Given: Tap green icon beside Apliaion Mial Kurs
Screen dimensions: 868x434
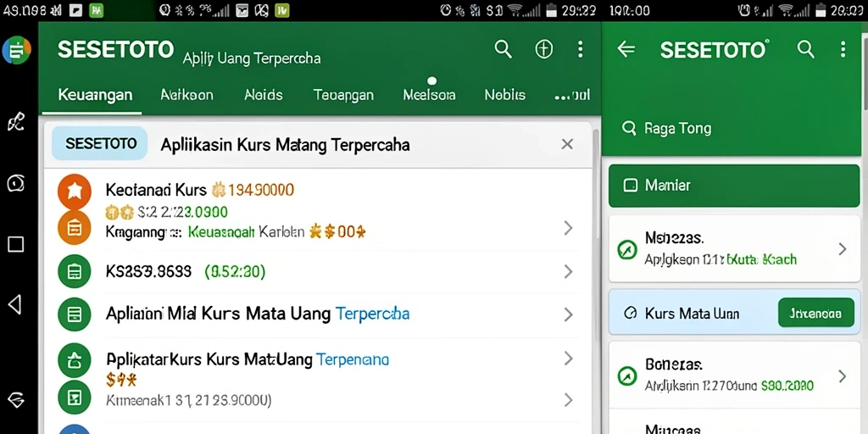Looking at the screenshot, I should tap(75, 314).
